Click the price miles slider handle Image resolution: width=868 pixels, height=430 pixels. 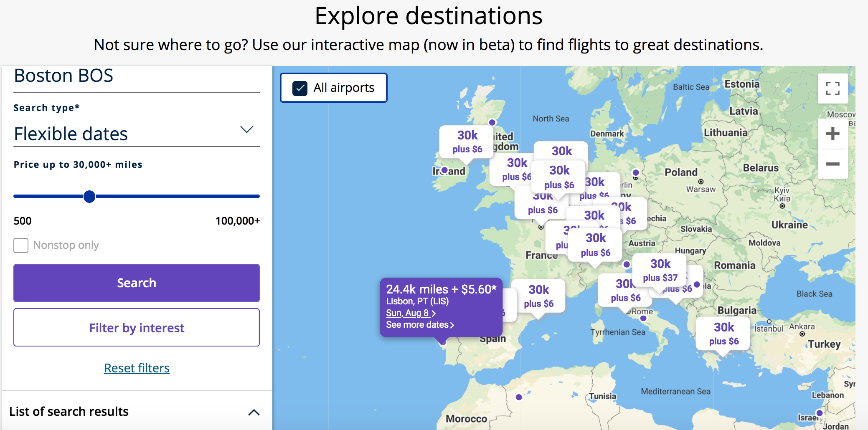pyautogui.click(x=89, y=196)
